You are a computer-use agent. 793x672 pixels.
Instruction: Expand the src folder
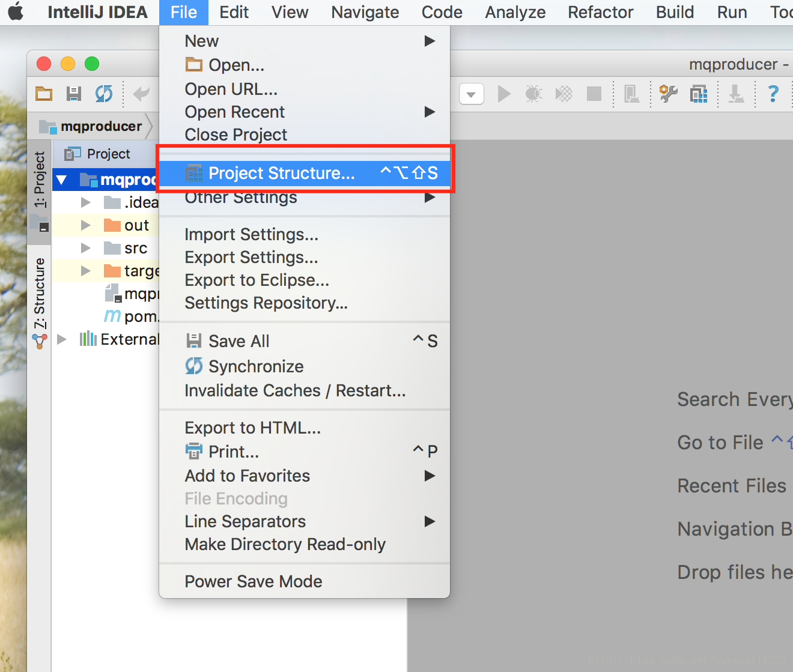coord(86,248)
